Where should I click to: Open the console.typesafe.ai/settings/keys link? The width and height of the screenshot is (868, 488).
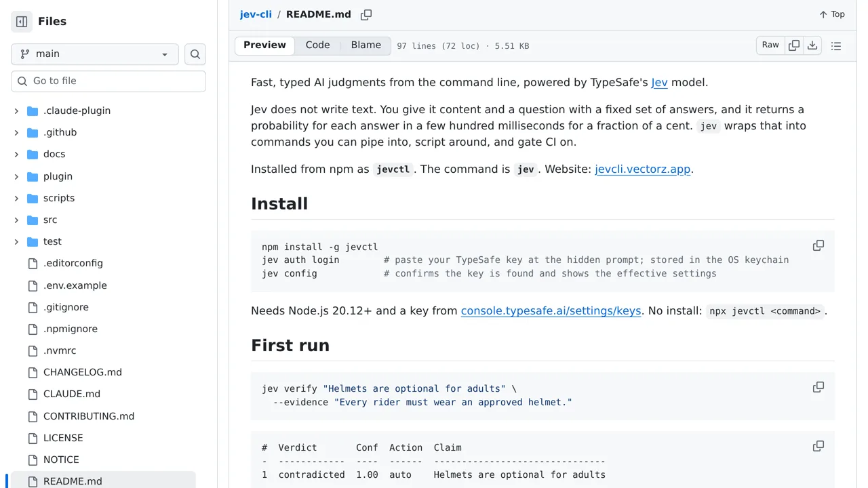coord(551,311)
